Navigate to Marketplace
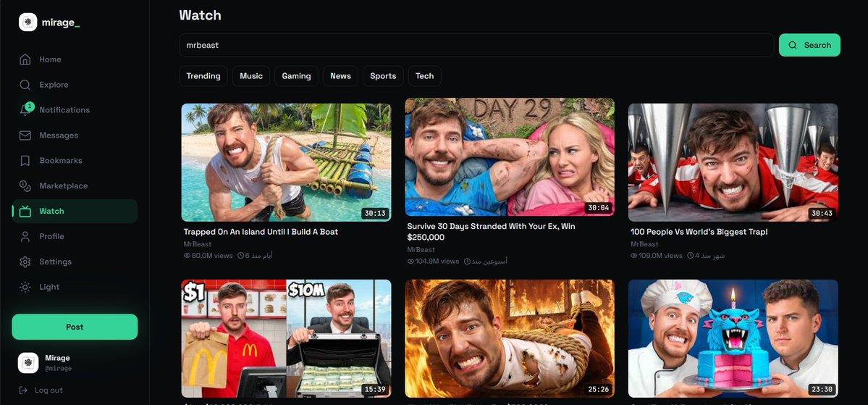868x405 pixels. 75,185
